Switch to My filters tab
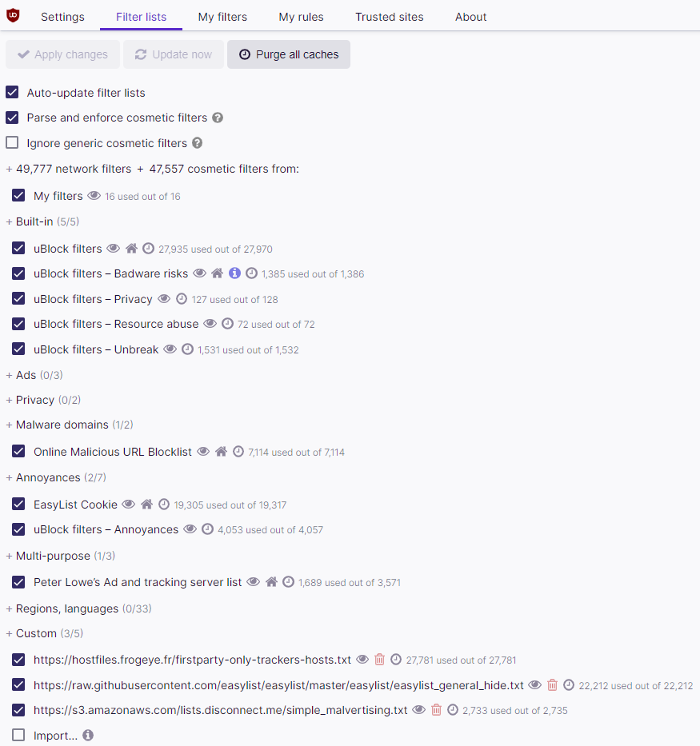This screenshot has height=746, width=700. (x=222, y=17)
